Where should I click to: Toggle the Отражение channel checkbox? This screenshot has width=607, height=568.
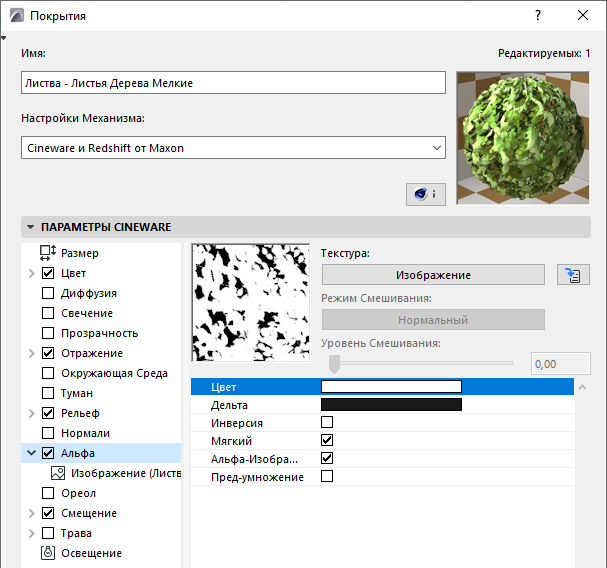[x=48, y=353]
